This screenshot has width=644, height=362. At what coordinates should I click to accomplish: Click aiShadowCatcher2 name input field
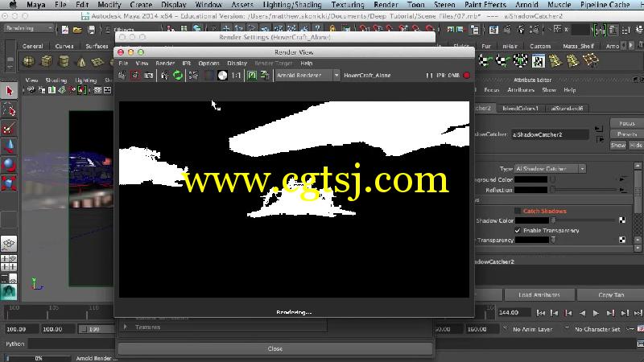tap(550, 134)
